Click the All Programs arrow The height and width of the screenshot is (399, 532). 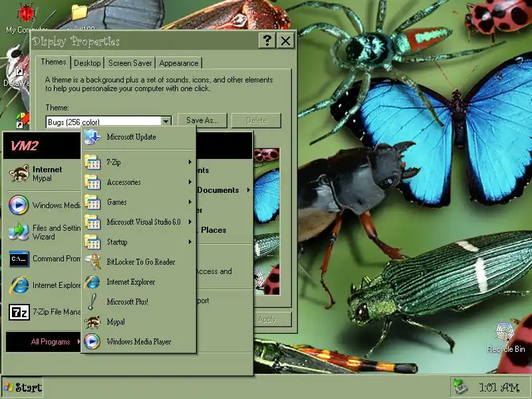78,341
